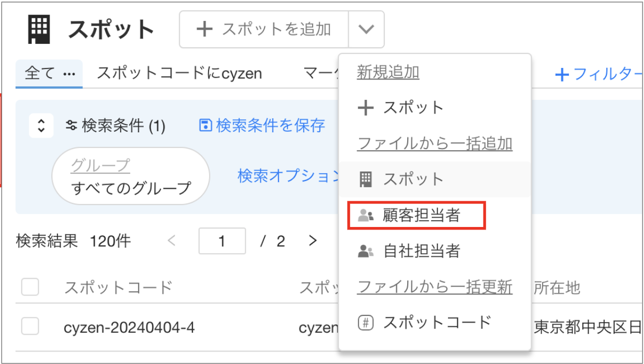Go to next results page arrow
Viewport: 644px width, 364px height.
point(313,241)
